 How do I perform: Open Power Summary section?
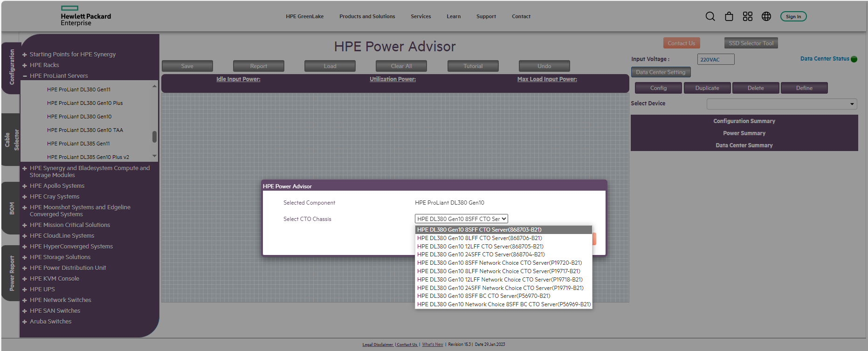click(x=744, y=133)
